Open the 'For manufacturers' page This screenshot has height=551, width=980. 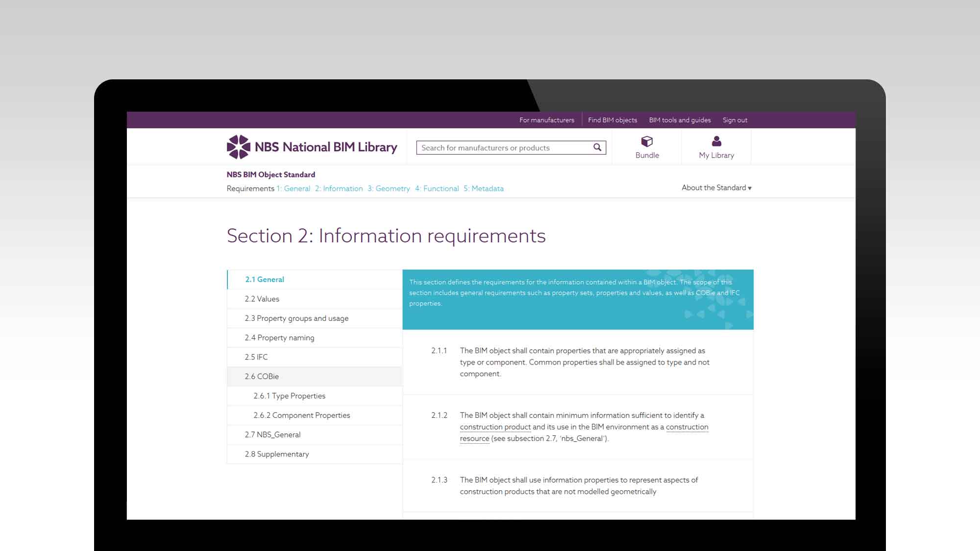[x=546, y=120]
